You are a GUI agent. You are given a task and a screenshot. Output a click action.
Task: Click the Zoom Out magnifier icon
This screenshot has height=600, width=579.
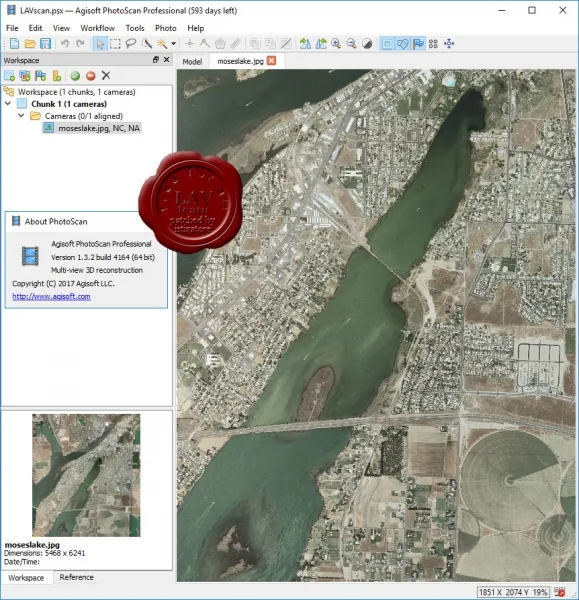(x=351, y=44)
